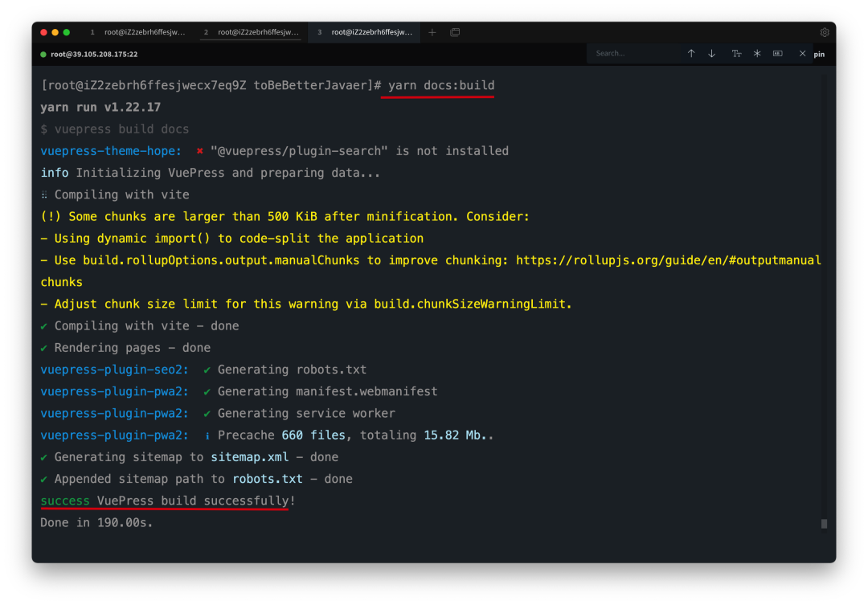The image size is (868, 605).
Task: Focus the Search... input field
Action: (634, 54)
